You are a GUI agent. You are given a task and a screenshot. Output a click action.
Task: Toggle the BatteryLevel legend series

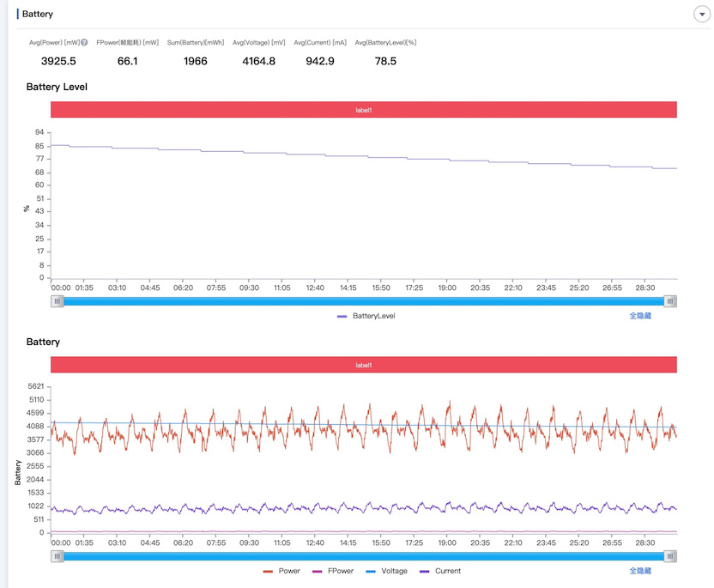(x=366, y=316)
